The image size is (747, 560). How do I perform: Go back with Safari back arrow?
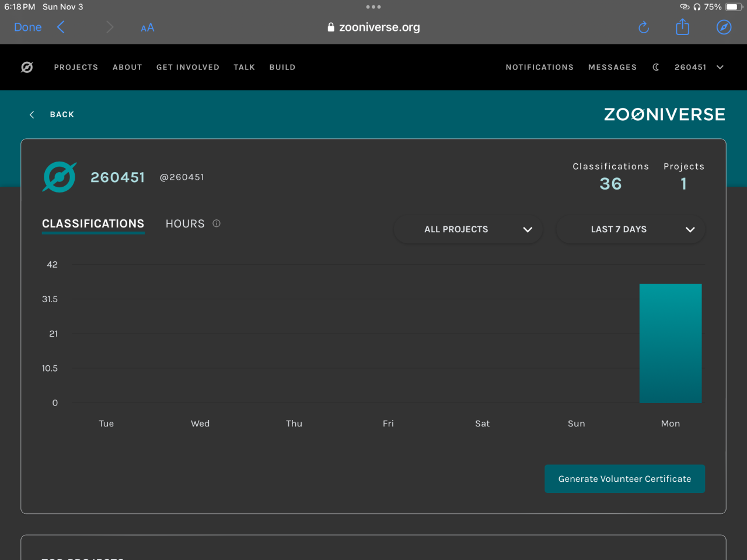pos(61,27)
